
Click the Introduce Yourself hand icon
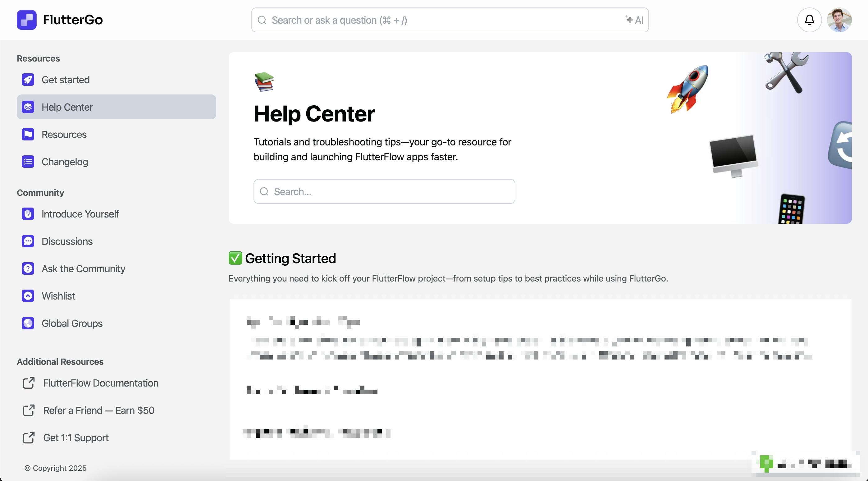point(28,214)
